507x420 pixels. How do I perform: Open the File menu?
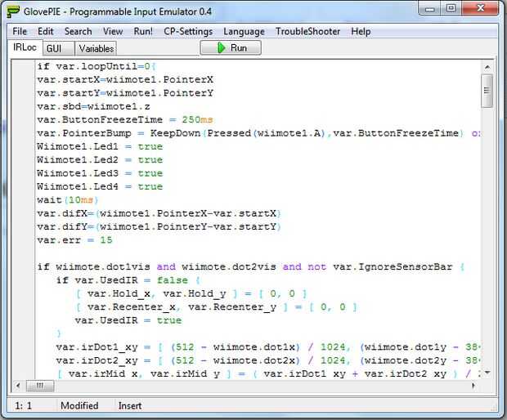[20, 31]
